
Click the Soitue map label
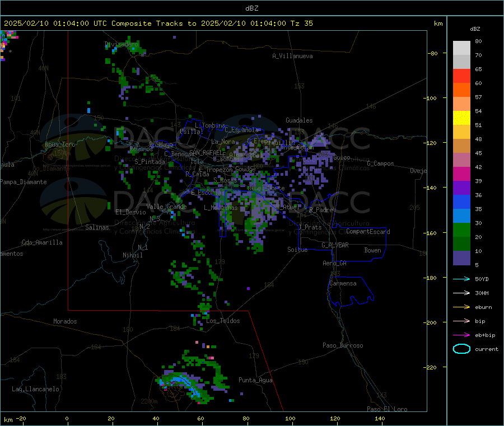[298, 250]
